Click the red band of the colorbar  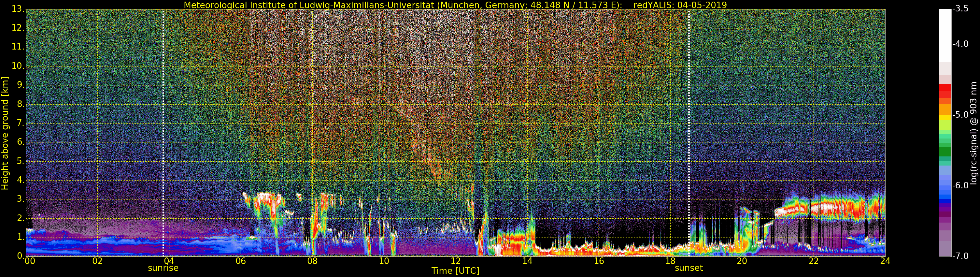tap(945, 91)
